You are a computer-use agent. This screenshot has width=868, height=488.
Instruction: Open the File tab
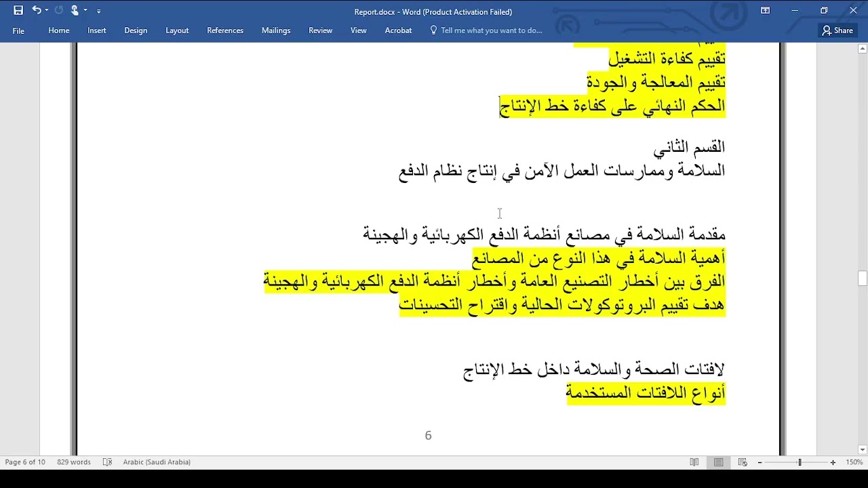(x=18, y=30)
